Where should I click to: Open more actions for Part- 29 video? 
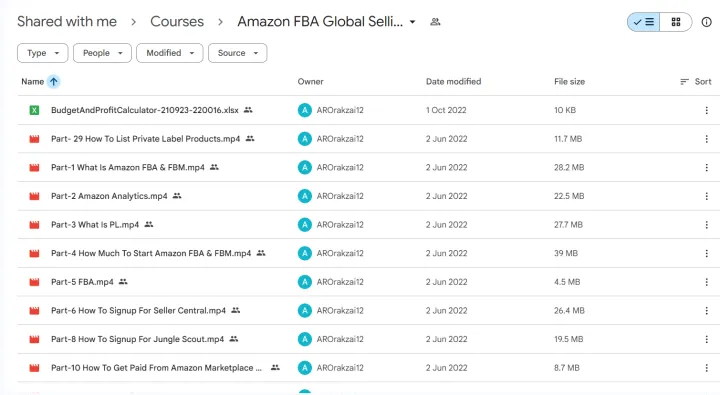point(706,139)
